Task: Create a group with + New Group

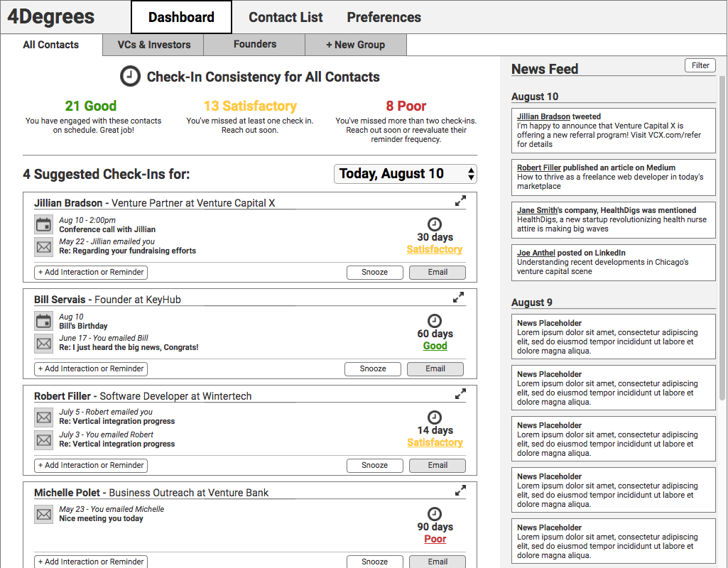Action: click(x=356, y=45)
